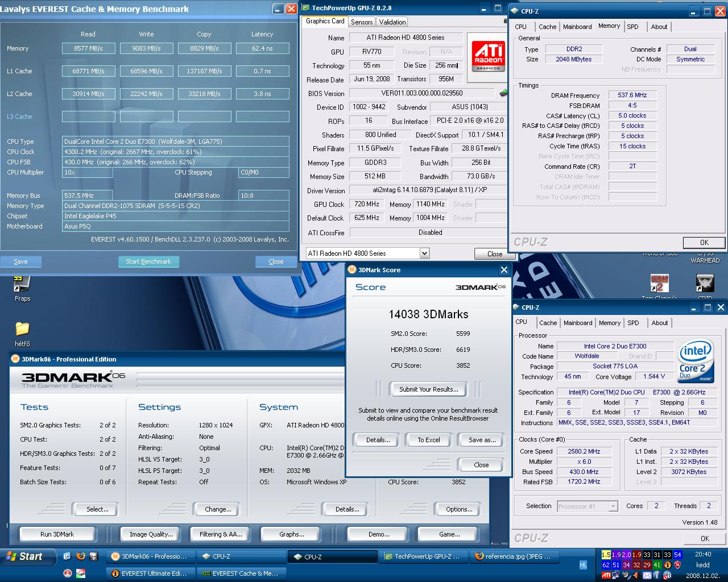Click the HL language bar indicator
728x582 pixels.
coord(583,565)
